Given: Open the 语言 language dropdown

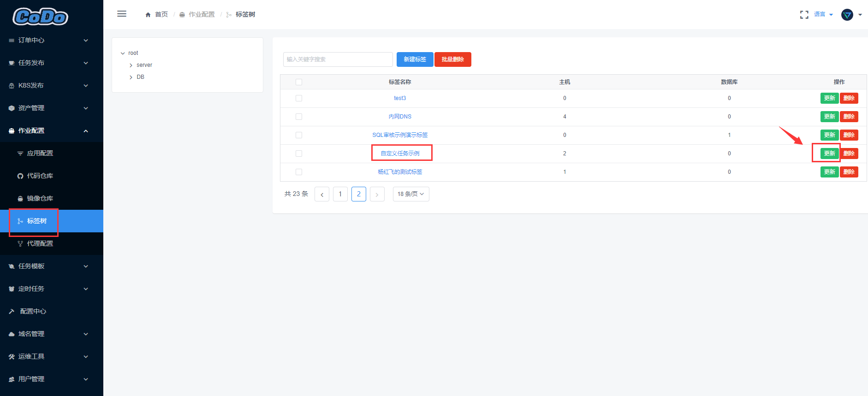Looking at the screenshot, I should (x=823, y=14).
